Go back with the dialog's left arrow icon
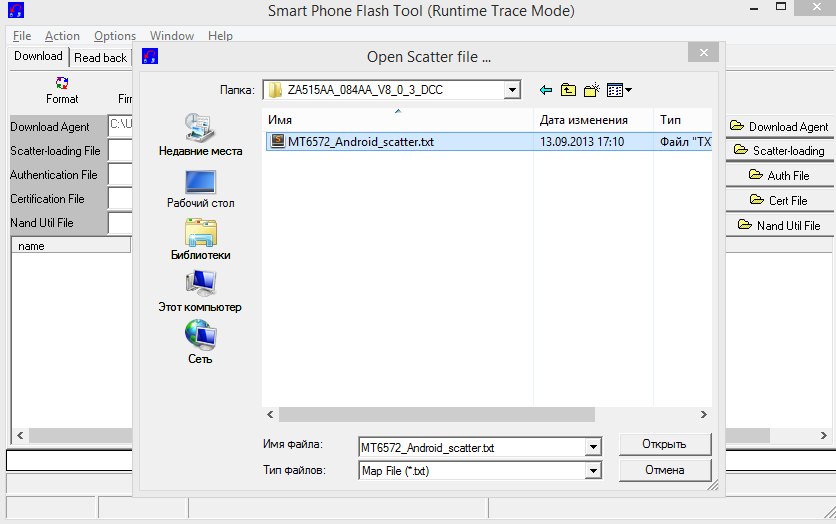 click(545, 90)
